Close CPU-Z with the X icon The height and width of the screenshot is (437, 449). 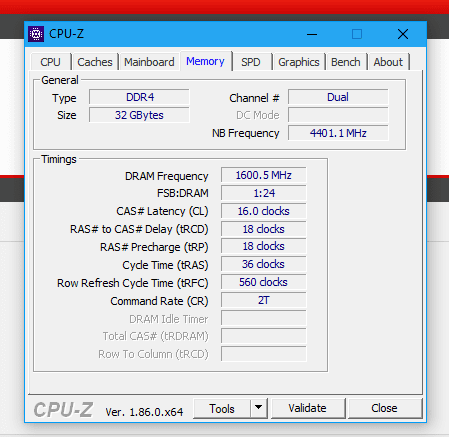403,34
